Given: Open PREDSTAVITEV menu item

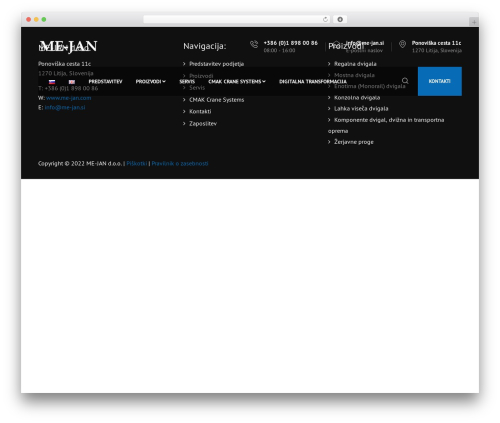Looking at the screenshot, I should pyautogui.click(x=105, y=82).
